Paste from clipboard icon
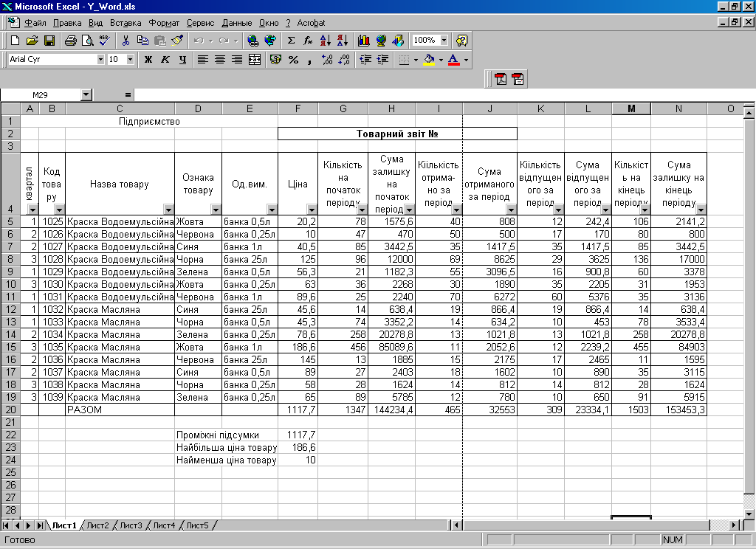Viewport: 756px width, 549px height. [x=159, y=41]
